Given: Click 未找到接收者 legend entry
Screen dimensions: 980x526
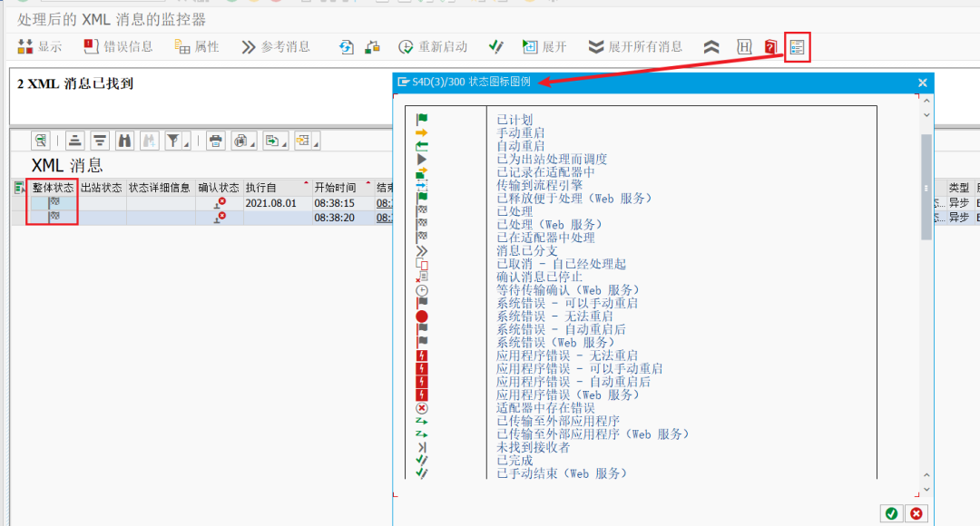Looking at the screenshot, I should pyautogui.click(x=534, y=447).
